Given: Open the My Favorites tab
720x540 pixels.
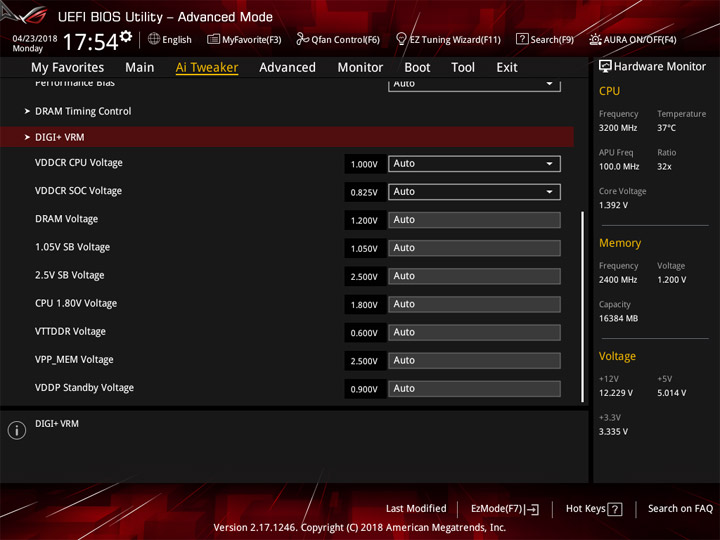Looking at the screenshot, I should pos(68,68).
